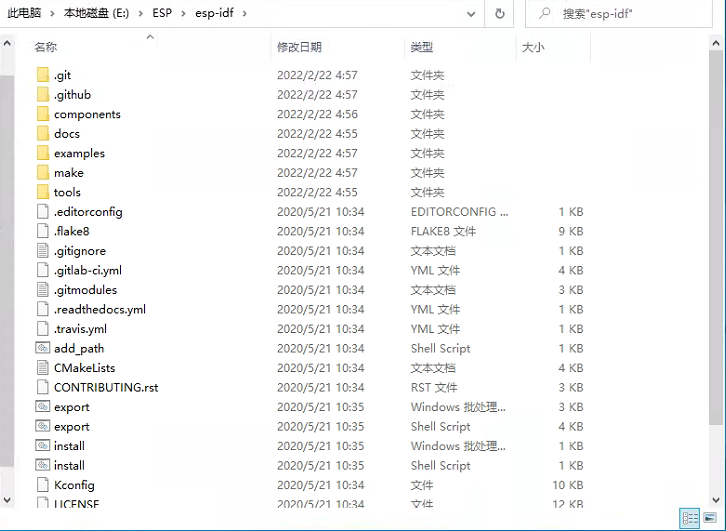Select the .github folder icon
This screenshot has height=531, width=726.
click(43, 94)
